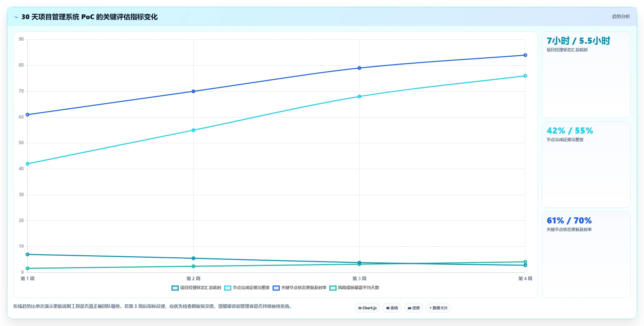Click the 第 3 周 x-axis label
Viewport: 644px width, 326px height.
point(359,279)
